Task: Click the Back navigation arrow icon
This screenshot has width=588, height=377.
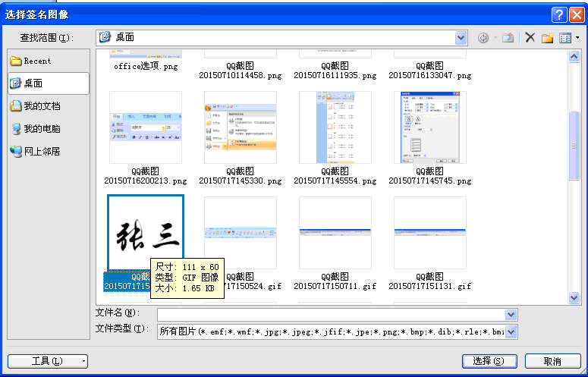Action: click(x=483, y=37)
